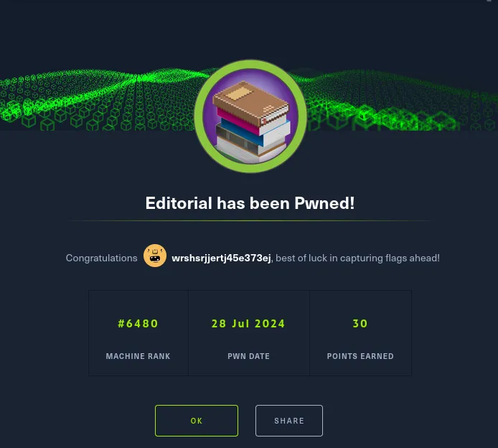Open the wrshsrjjertj45e373ej username profile
Viewport: 498px width, 448px height.
[221, 258]
